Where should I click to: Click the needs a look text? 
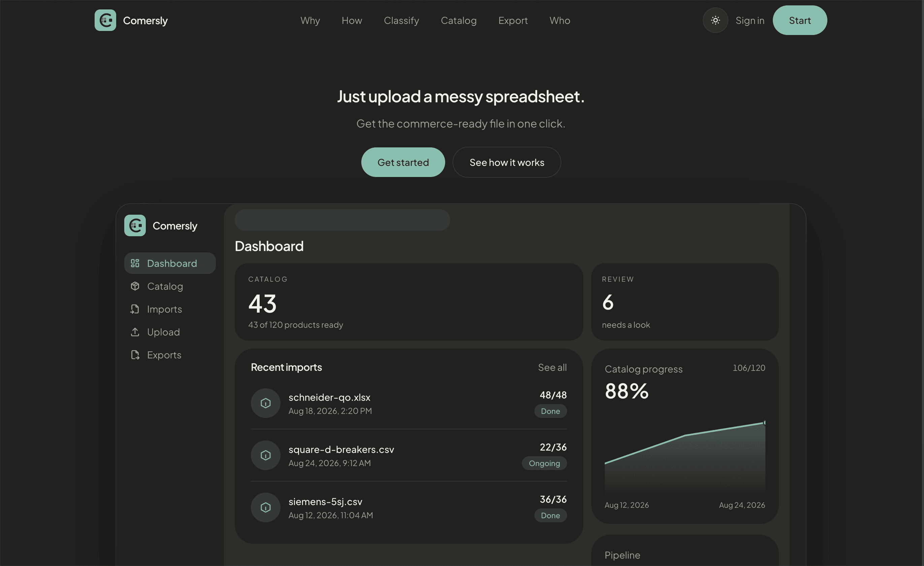coord(626,325)
